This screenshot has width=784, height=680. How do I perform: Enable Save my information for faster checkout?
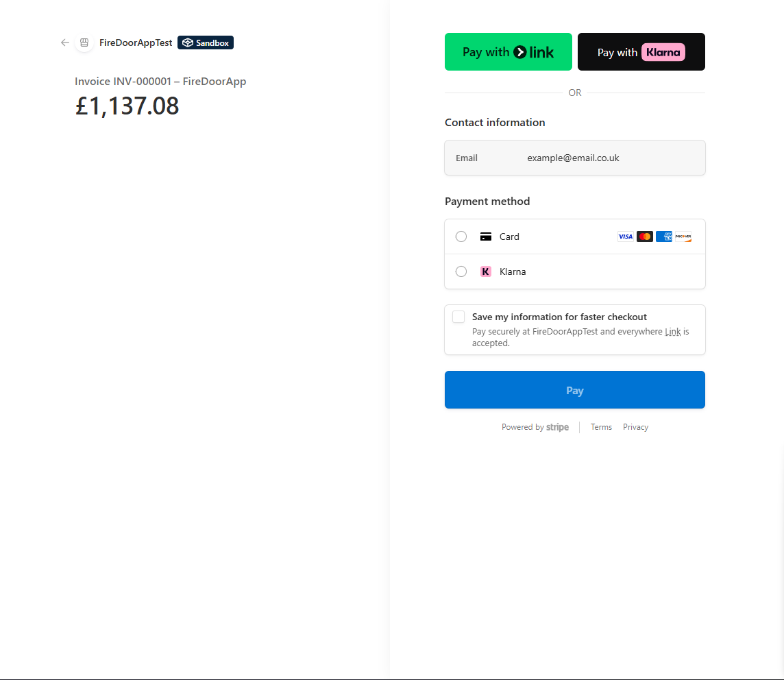click(458, 316)
